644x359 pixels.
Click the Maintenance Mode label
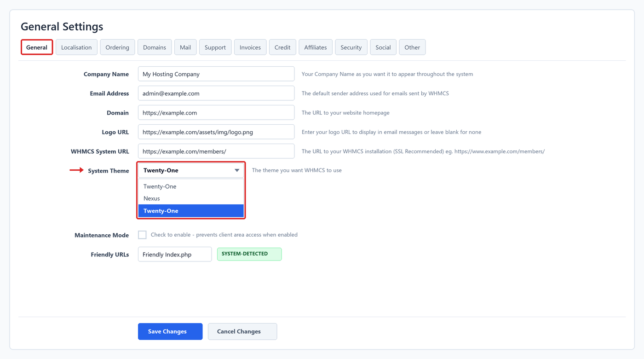[x=102, y=235]
